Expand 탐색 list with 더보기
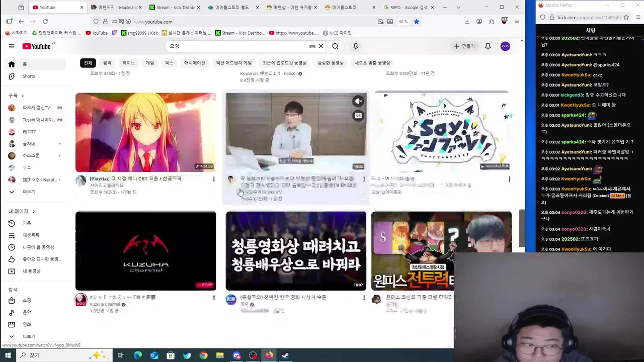The height and width of the screenshot is (362, 644). [35, 336]
